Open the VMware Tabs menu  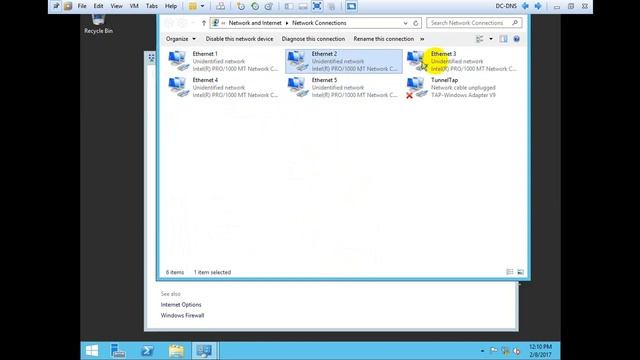click(x=151, y=6)
